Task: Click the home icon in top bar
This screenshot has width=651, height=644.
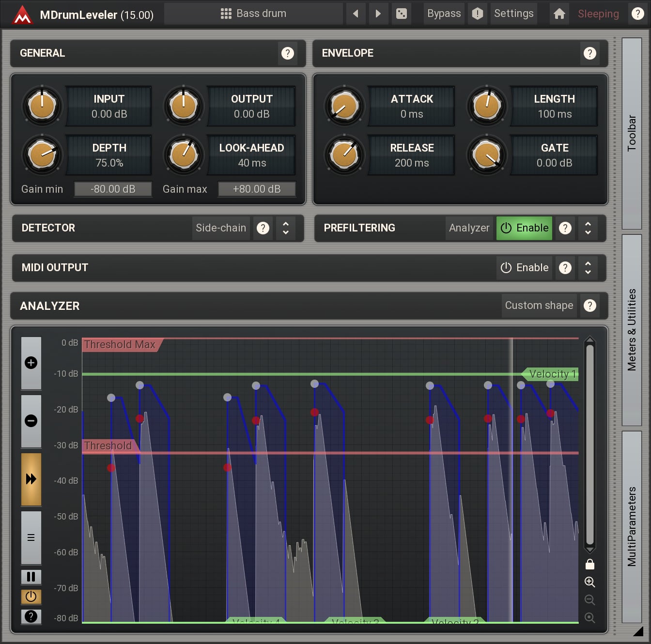Action: tap(559, 14)
